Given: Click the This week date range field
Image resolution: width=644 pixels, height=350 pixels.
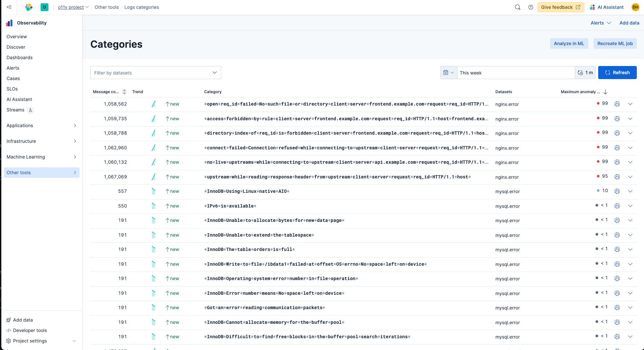Looking at the screenshot, I should coord(515,73).
